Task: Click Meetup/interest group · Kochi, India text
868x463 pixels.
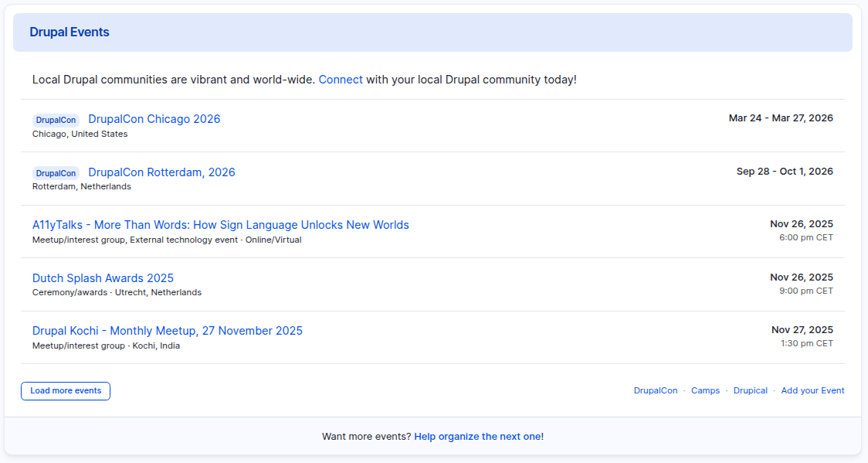Action: pos(106,346)
